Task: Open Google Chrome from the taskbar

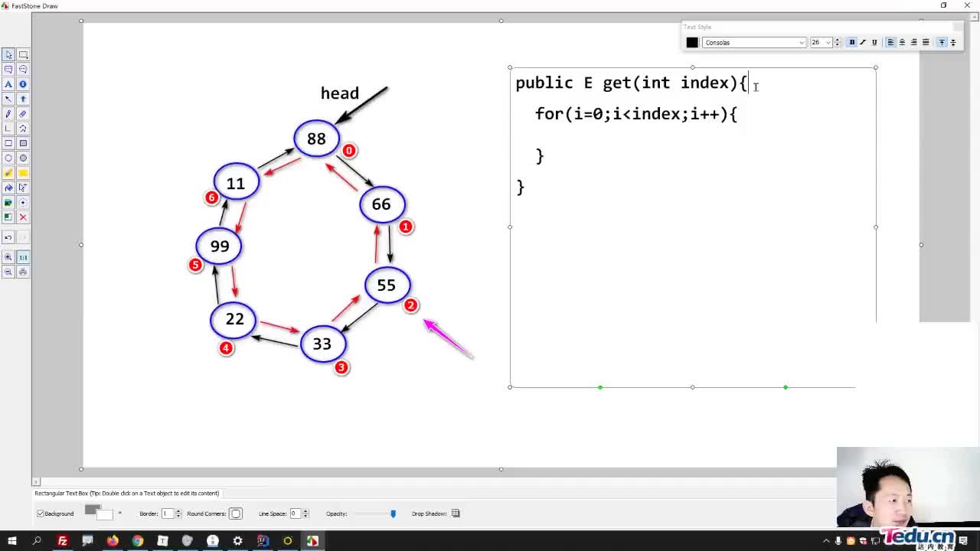Action: point(138,541)
